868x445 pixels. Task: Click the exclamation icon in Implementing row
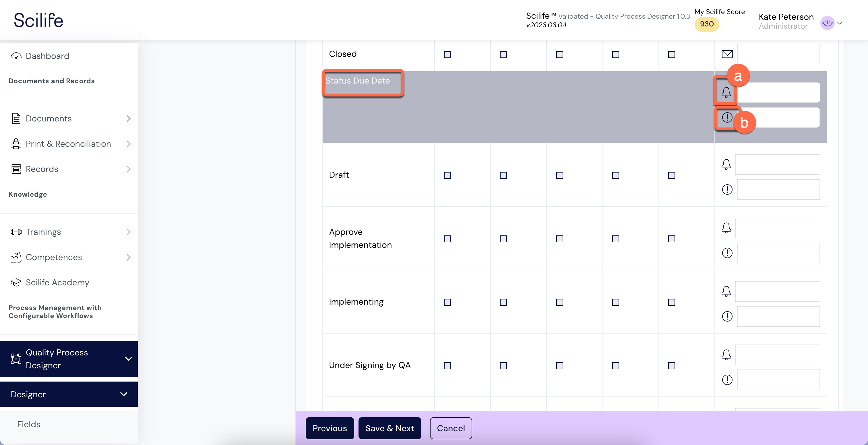(x=727, y=316)
